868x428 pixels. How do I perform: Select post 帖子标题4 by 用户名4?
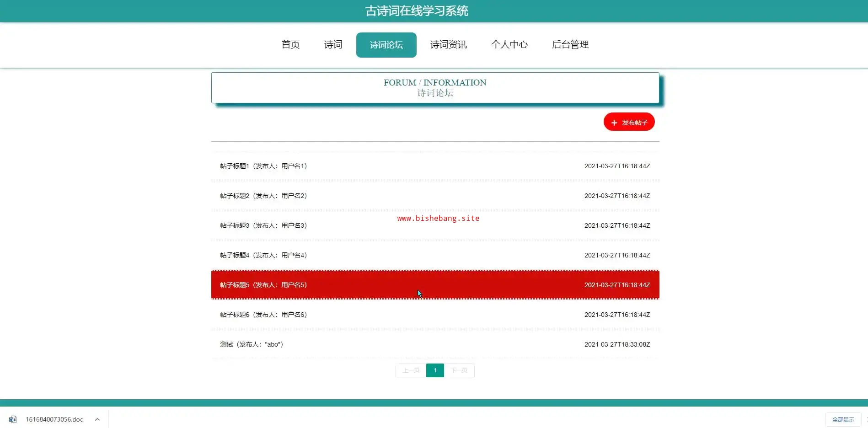263,255
